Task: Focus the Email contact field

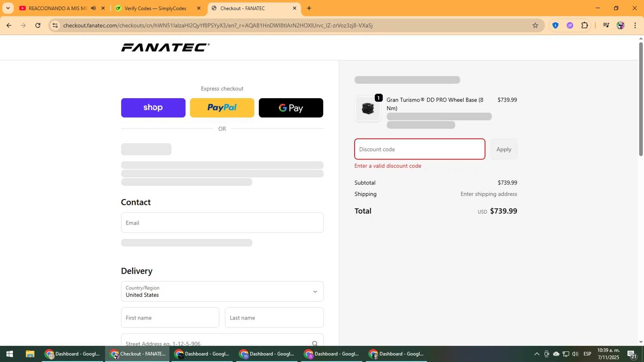Action: point(222,223)
